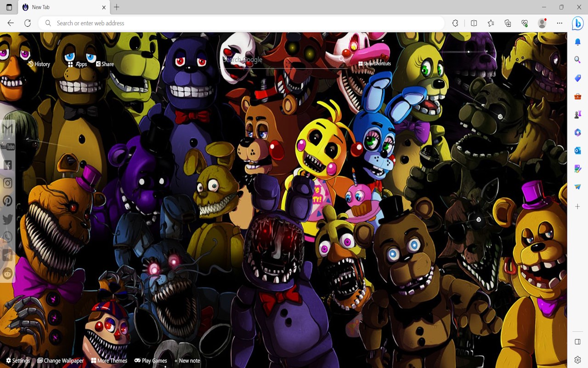The height and width of the screenshot is (368, 588).
Task: Open split screen view in the toolbar
Action: [x=474, y=23]
